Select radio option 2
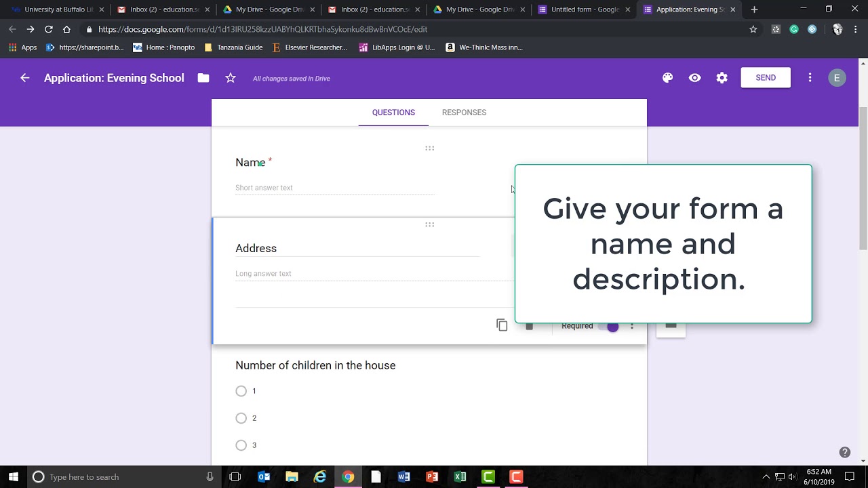Viewport: 868px width, 488px height. pos(241,418)
